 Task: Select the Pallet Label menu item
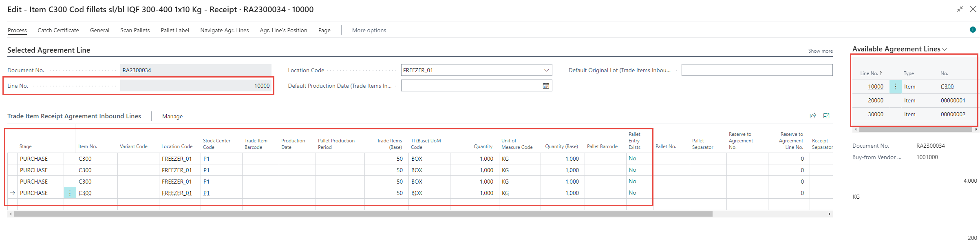[175, 30]
